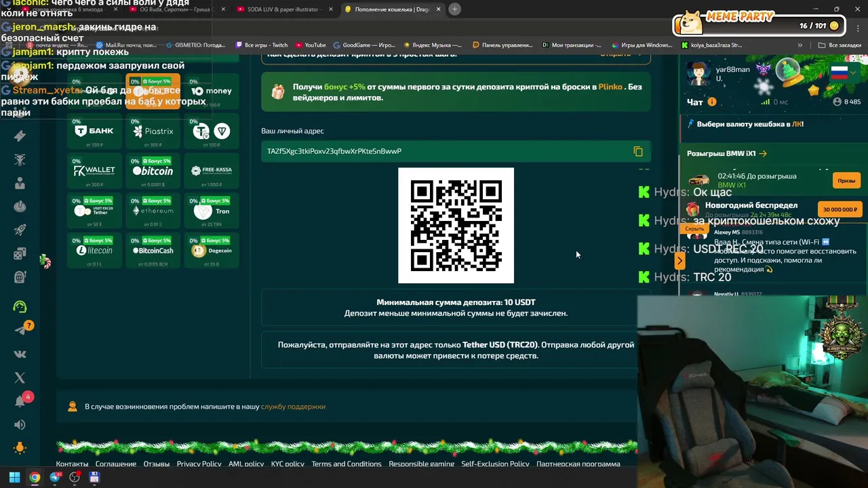
Task: Select FK Wallet deposit method
Action: click(94, 171)
